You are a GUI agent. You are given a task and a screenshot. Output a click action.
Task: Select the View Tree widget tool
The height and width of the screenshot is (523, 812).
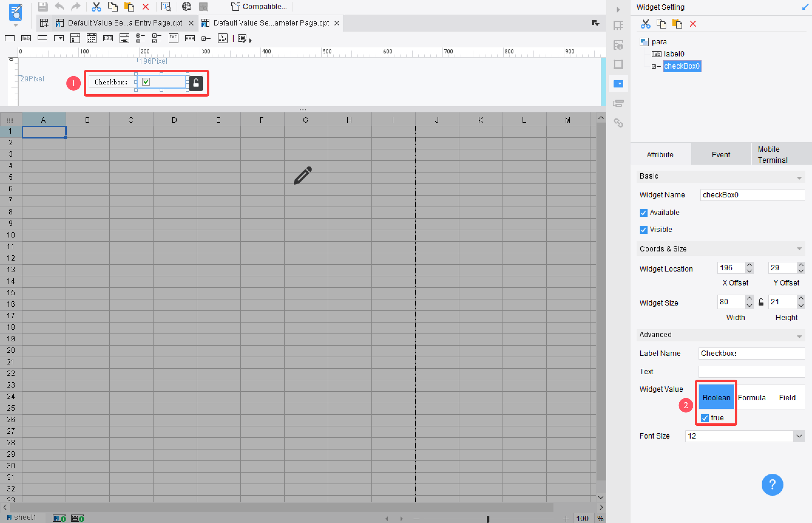point(223,38)
